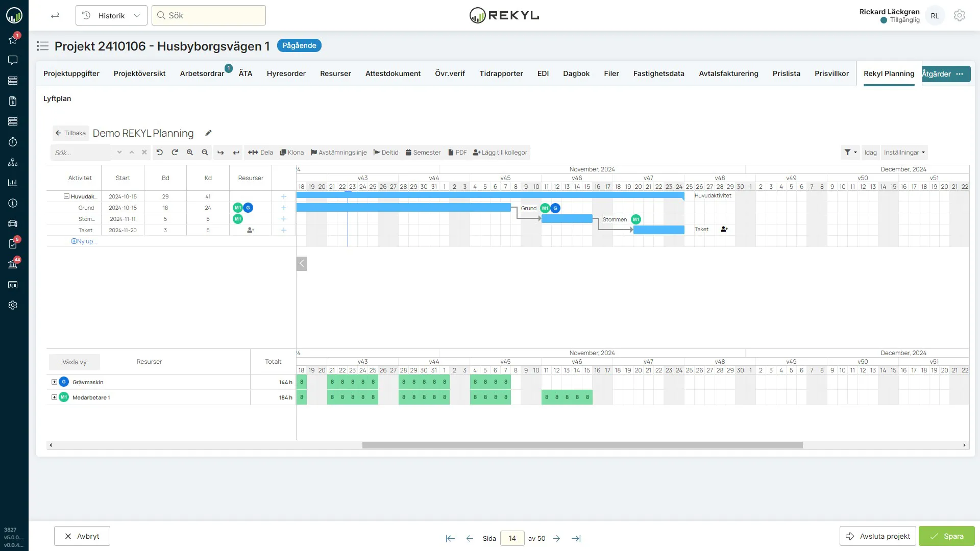Viewport: 980px width, 551px height.
Task: Click Lägg till kollegor
Action: pos(500,152)
